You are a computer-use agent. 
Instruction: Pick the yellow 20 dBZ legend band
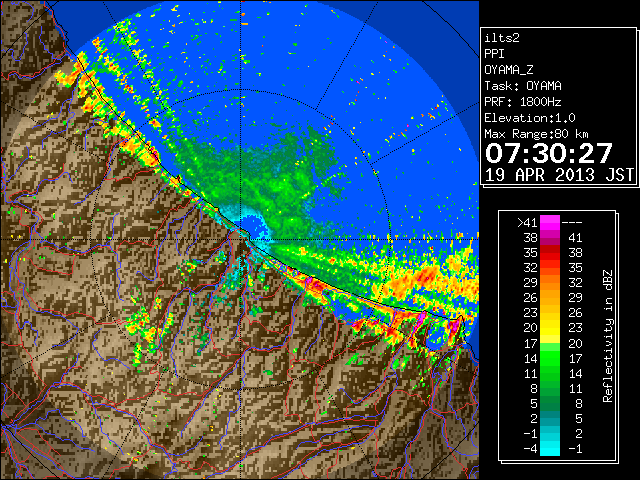point(550,328)
